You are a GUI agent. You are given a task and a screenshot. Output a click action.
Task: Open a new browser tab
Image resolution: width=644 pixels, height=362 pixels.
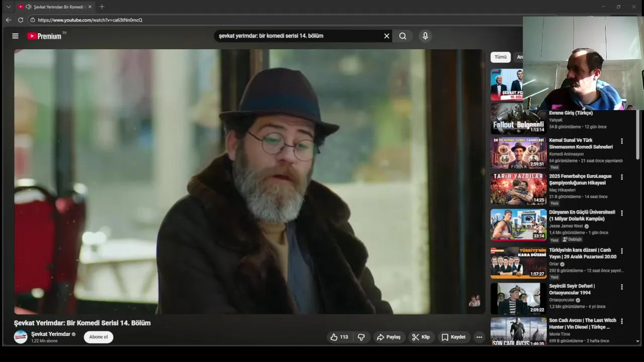102,7
